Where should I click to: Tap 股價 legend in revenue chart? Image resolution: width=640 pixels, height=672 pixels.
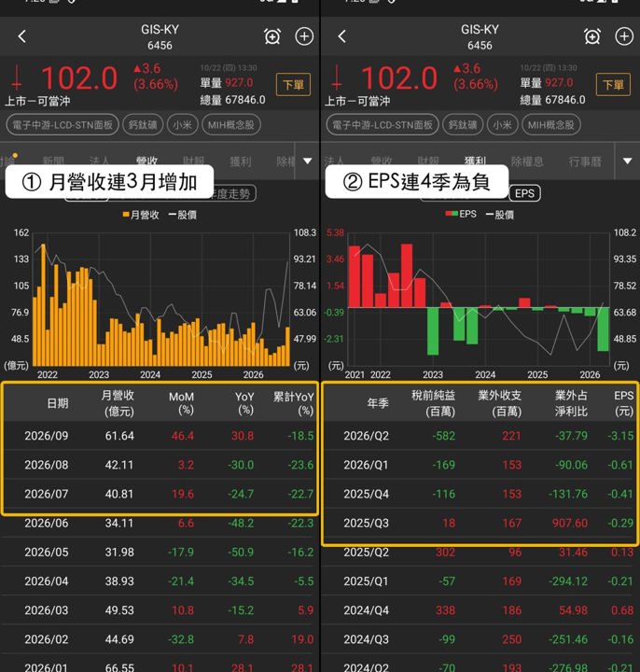pos(183,215)
